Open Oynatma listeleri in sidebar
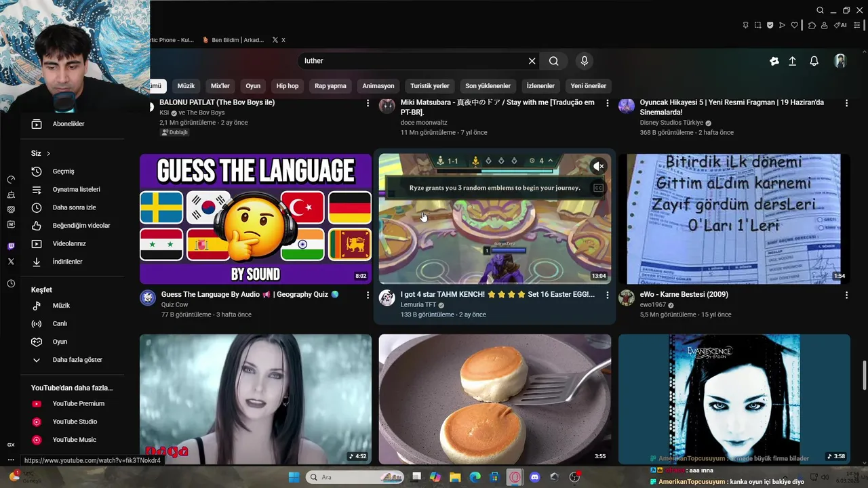The image size is (868, 488). (75, 190)
